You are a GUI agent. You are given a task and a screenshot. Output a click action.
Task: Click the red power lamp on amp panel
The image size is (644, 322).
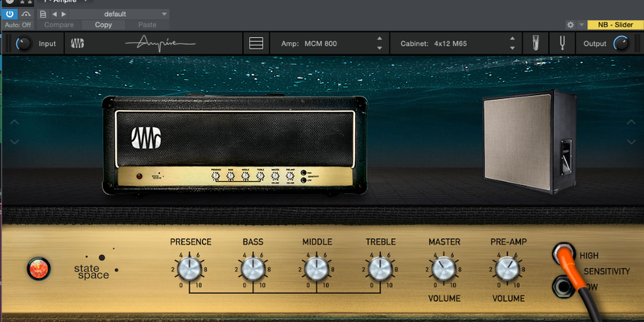38,267
